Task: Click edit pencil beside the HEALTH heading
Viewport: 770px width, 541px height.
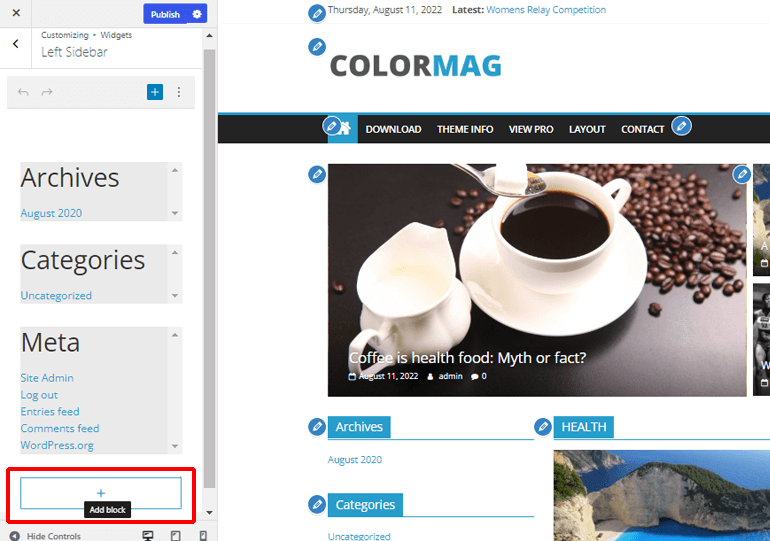Action: pyautogui.click(x=543, y=427)
